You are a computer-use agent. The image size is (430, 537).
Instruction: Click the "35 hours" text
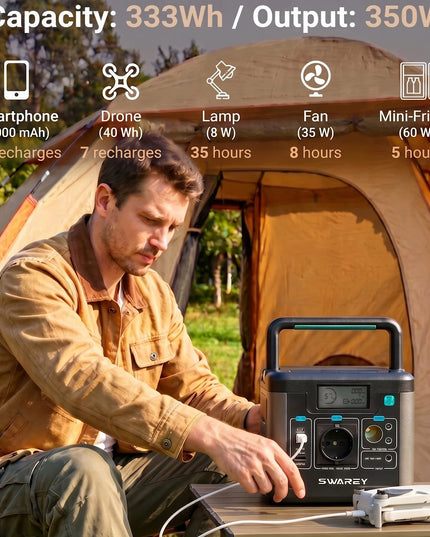click(221, 153)
